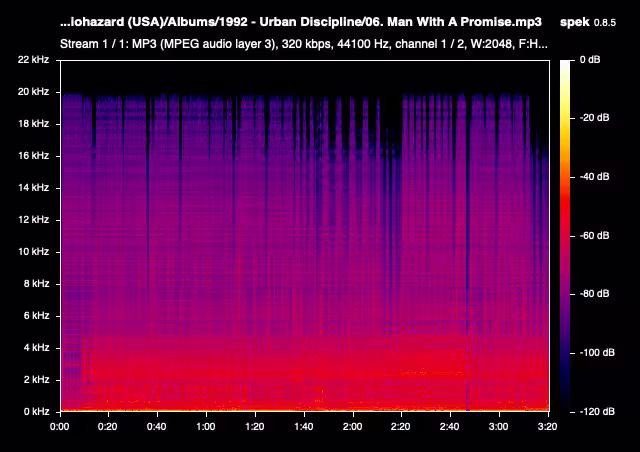Click the -20 dB scale label
This screenshot has height=452, width=640.
click(594, 118)
